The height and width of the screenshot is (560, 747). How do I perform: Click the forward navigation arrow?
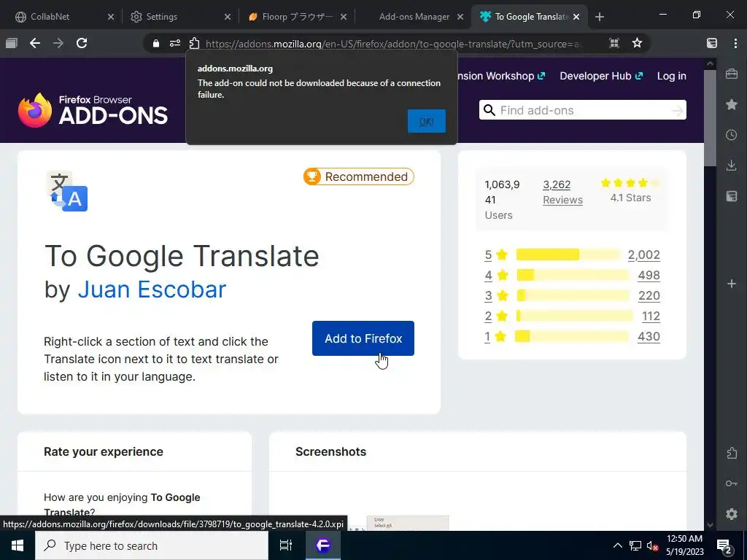[x=58, y=43]
